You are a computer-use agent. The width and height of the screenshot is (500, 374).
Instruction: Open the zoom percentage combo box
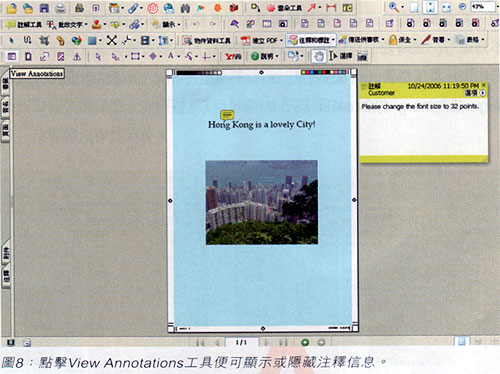[483, 7]
